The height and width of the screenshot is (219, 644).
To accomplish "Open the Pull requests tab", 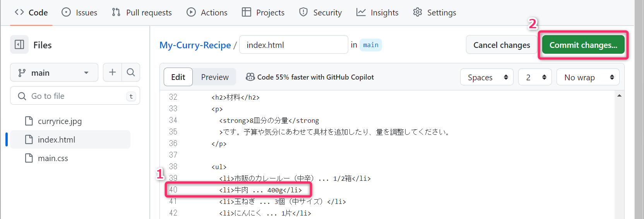I will click(142, 12).
